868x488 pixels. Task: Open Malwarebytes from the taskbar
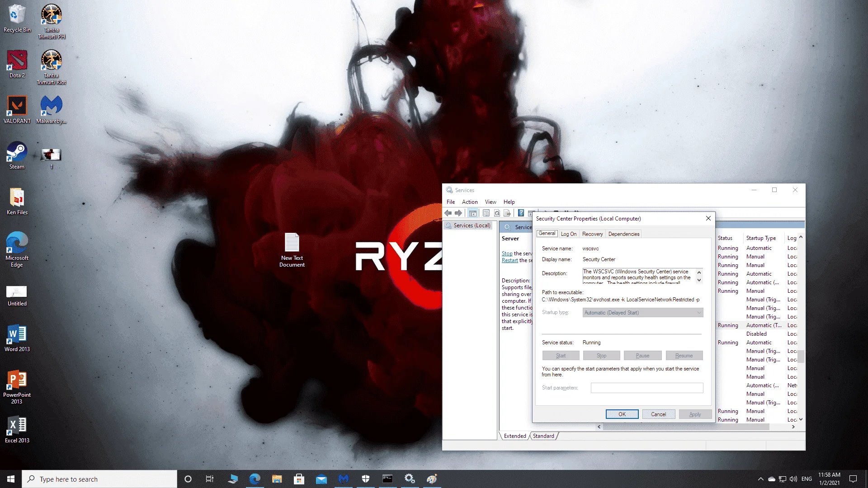(344, 479)
